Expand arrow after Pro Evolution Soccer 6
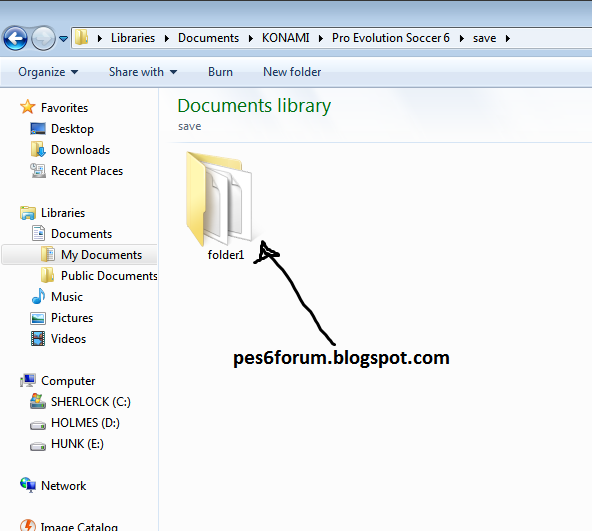Screen dimensions: 592x531 tap(461, 38)
